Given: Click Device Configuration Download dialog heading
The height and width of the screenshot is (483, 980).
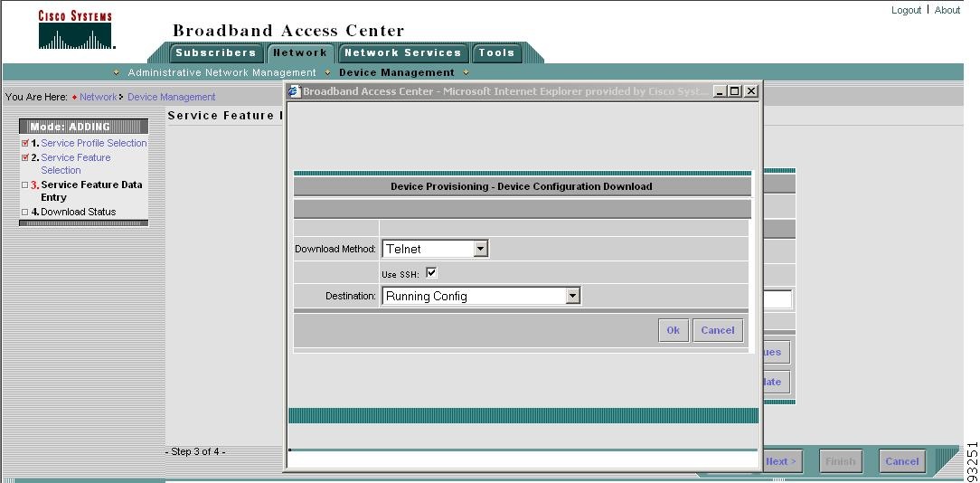Looking at the screenshot, I should click(522, 186).
